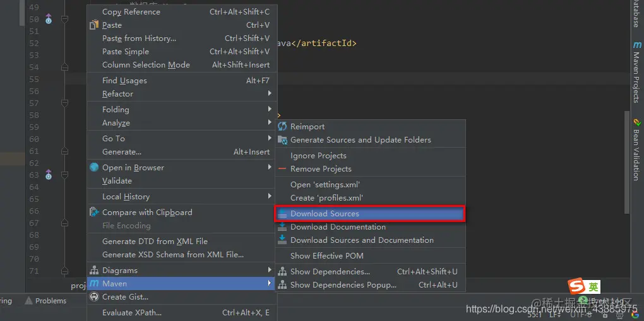644x321 pixels.
Task: Open 'settings.xml' from the Maven submenu
Action: (x=370, y=185)
